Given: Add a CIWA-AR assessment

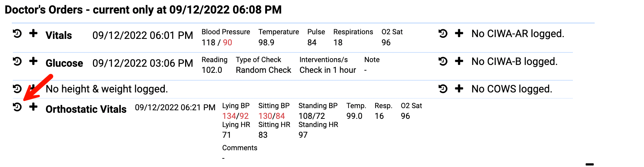Looking at the screenshot, I should [x=459, y=34].
